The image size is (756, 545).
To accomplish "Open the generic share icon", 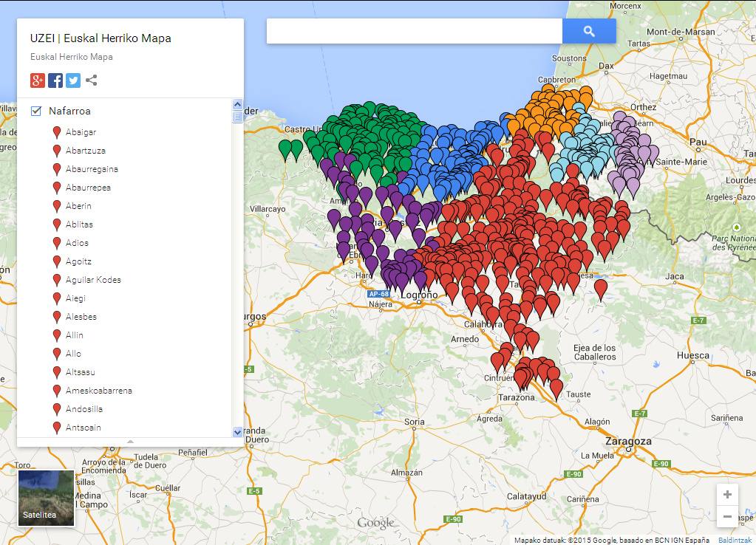I will coord(90,80).
